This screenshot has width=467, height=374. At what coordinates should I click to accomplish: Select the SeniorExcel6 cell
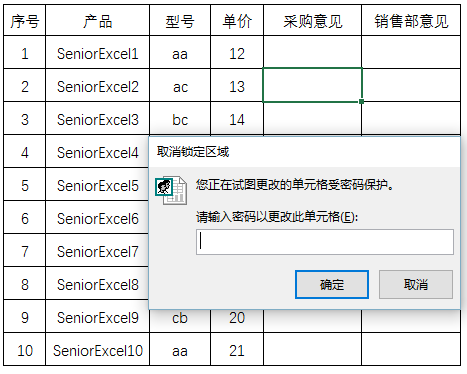point(97,217)
